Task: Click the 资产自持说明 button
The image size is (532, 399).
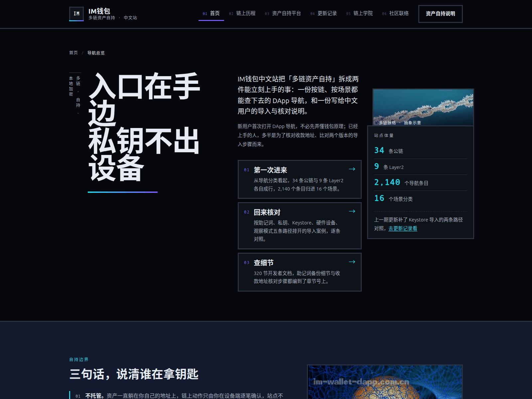Action: coord(440,14)
